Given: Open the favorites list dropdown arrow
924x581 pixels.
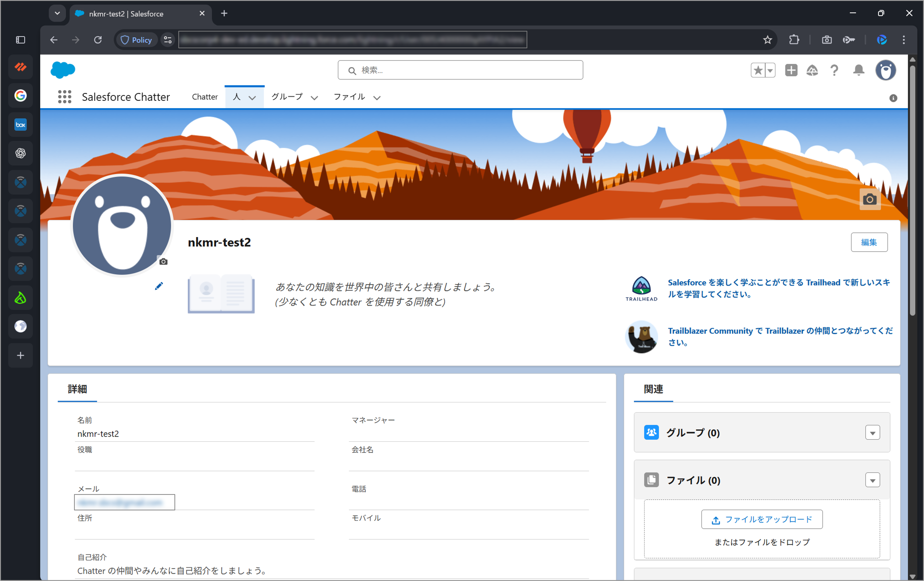Looking at the screenshot, I should click(770, 70).
